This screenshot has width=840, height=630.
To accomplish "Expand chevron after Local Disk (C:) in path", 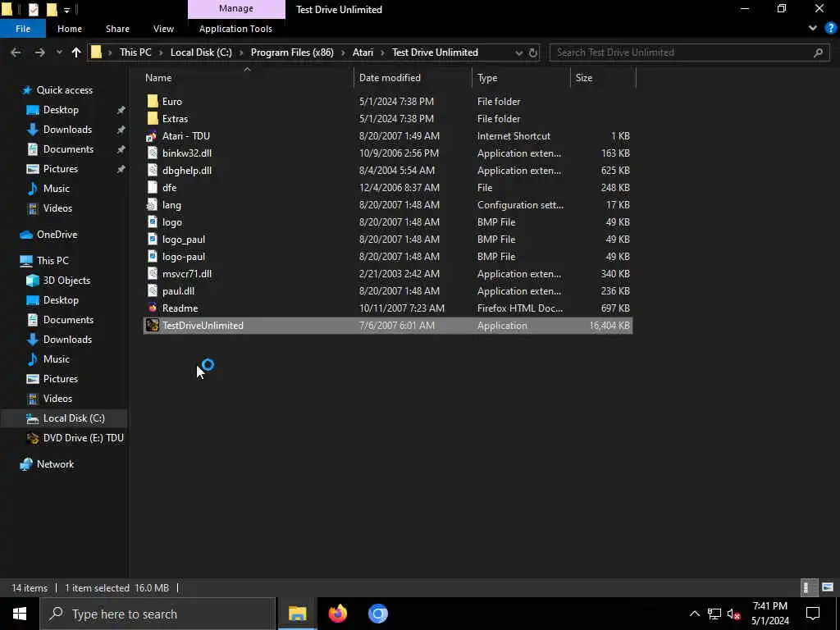I will [x=241, y=52].
